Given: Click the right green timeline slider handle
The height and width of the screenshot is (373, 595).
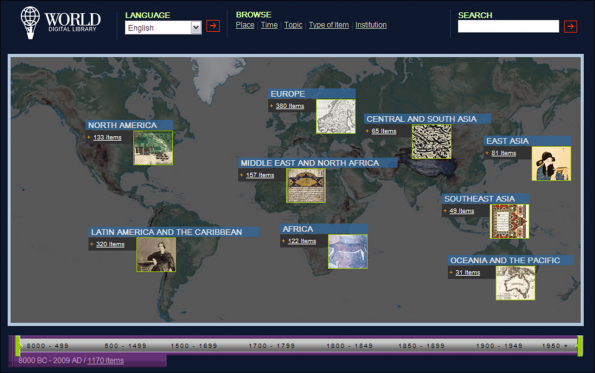Looking at the screenshot, I should click(579, 346).
